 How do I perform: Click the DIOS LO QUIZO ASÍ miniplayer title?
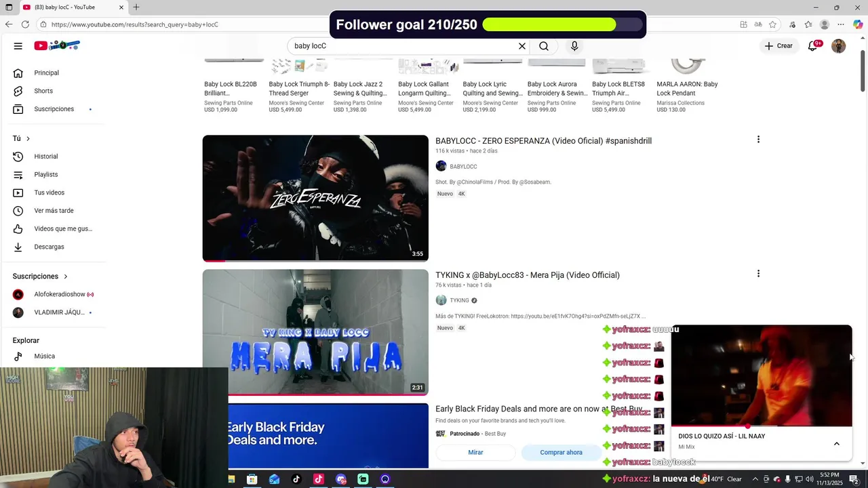pyautogui.click(x=722, y=436)
